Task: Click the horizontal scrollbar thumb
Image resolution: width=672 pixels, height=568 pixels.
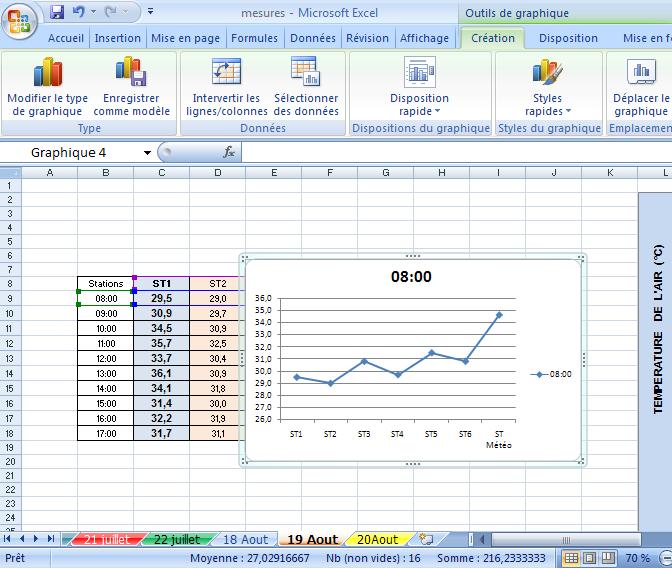Action: point(566,540)
